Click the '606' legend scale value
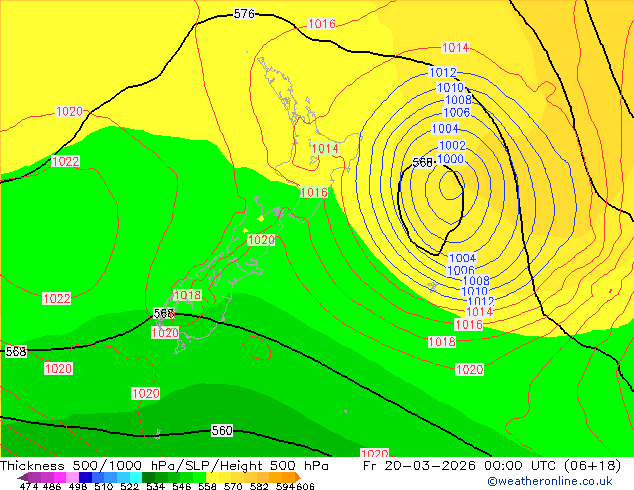Screen dimensions: 634x490 click(x=304, y=486)
